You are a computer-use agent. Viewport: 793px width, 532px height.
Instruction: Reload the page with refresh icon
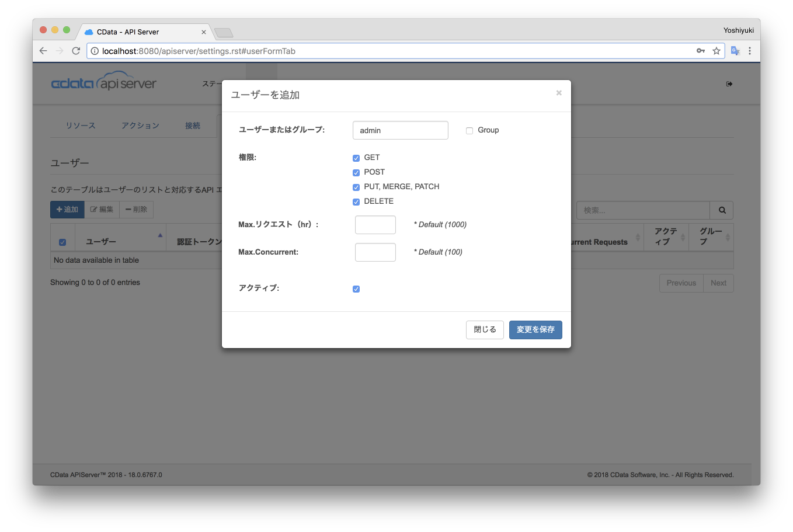76,51
